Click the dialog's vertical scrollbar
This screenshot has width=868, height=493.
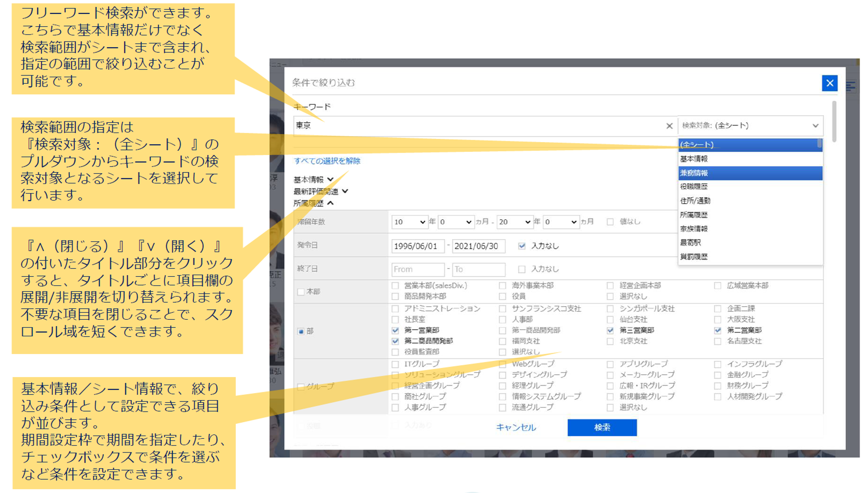834,121
